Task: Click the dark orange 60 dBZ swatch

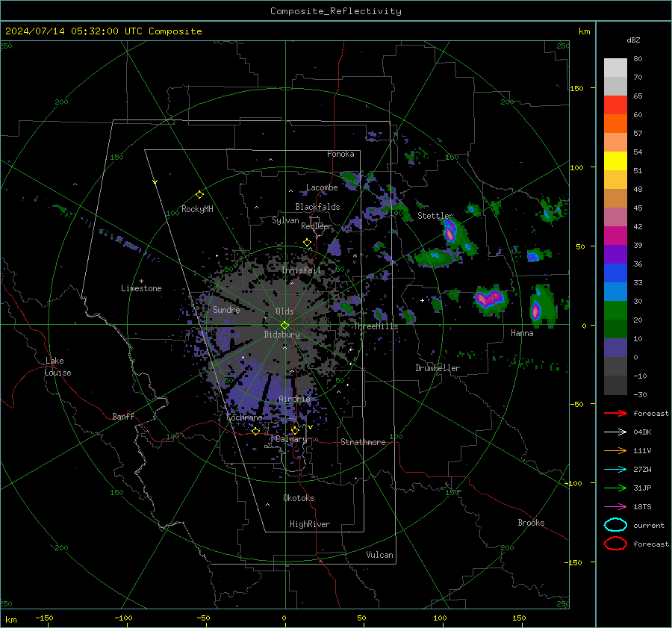Action: (x=615, y=124)
